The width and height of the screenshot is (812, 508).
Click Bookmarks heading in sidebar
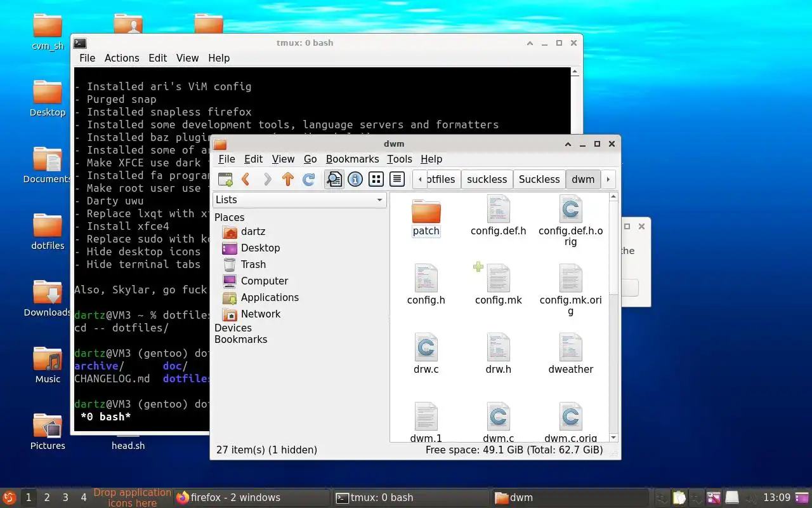(x=240, y=339)
